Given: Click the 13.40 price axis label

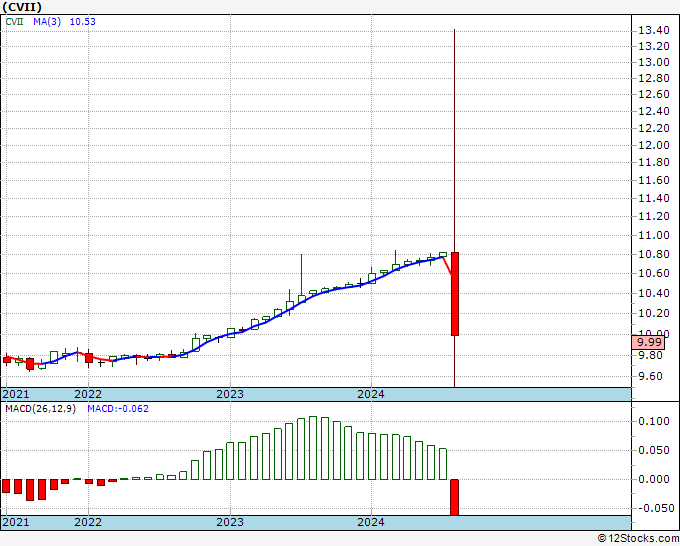Looking at the screenshot, I should click(x=654, y=30).
